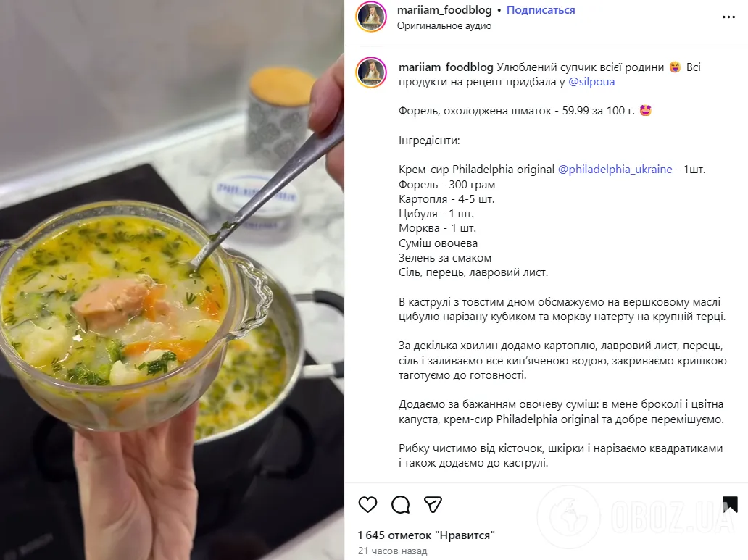Follow account via Подписаться link
This screenshot has width=748, height=560.
[541, 10]
